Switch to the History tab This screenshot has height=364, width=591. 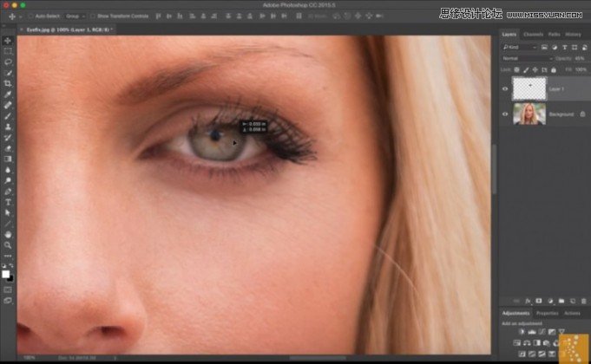573,35
